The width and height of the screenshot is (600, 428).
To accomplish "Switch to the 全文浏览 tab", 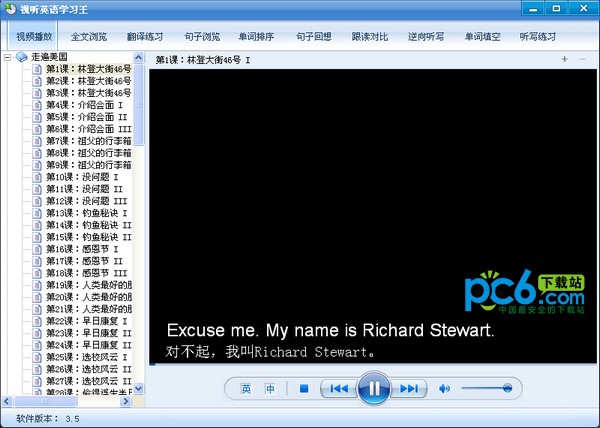I will 89,37.
